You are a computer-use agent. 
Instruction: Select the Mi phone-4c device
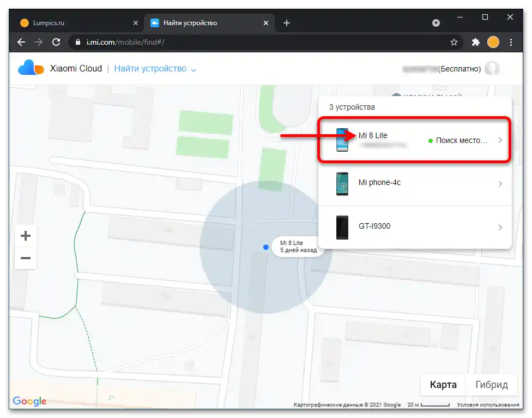pyautogui.click(x=415, y=184)
